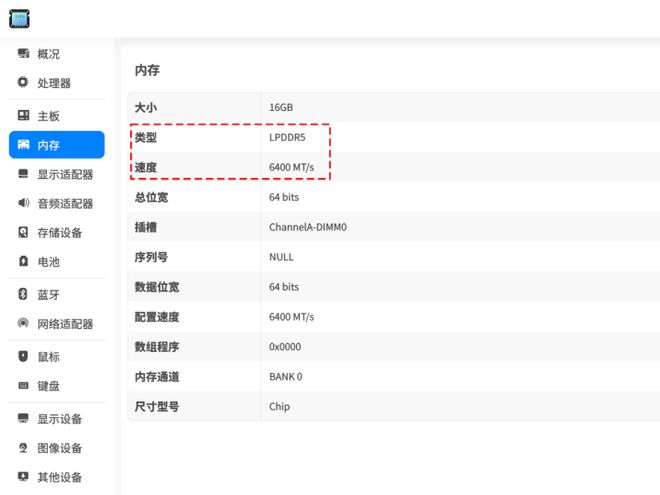Open 处理器 processor section
The width and height of the screenshot is (660, 495).
[x=54, y=83]
